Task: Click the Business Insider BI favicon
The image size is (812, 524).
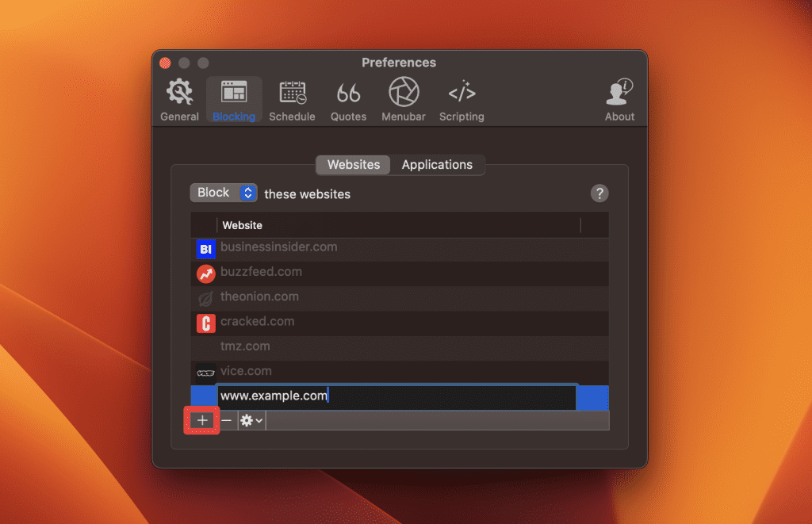Action: tap(205, 249)
